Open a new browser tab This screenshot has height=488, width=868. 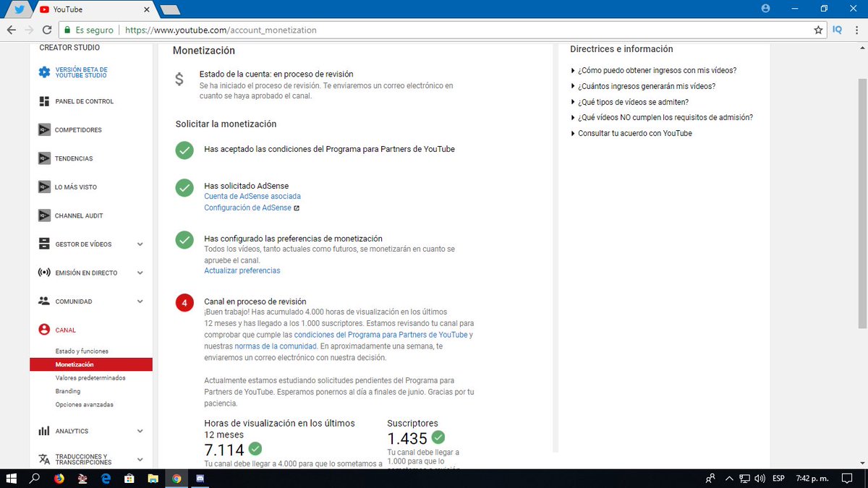170,10
